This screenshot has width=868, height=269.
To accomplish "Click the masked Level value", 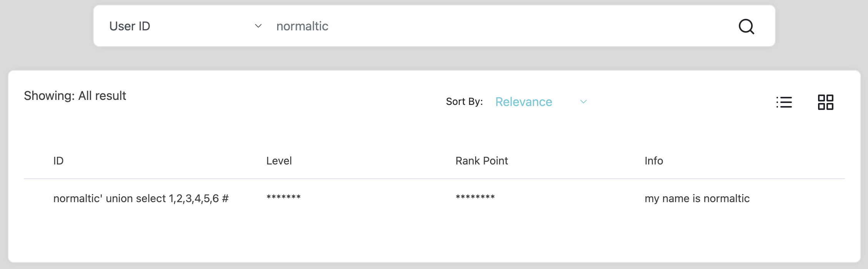I will 283,198.
